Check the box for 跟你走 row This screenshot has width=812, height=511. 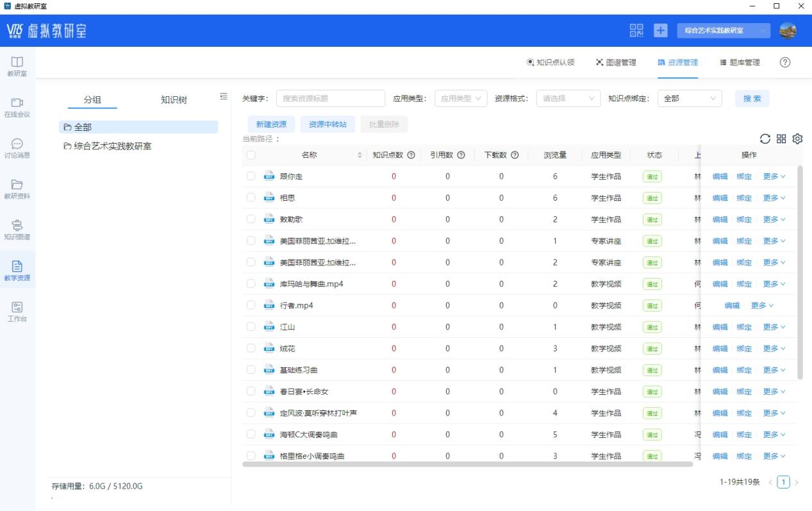pyautogui.click(x=251, y=176)
